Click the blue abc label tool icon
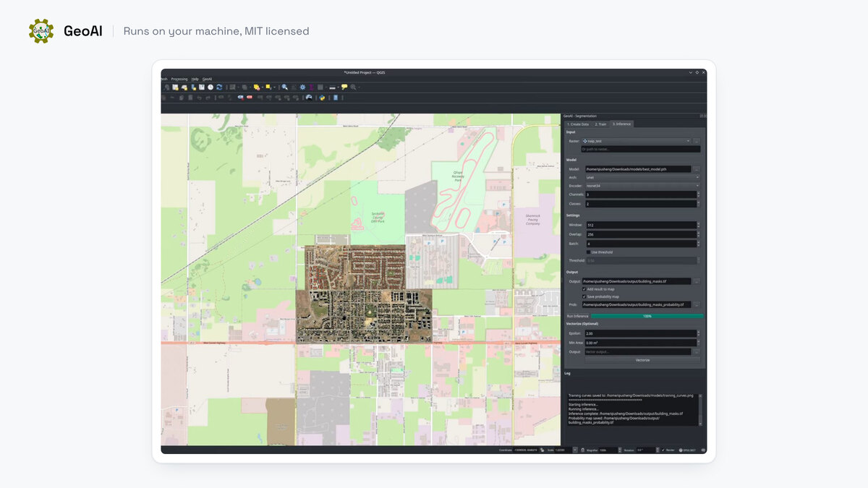This screenshot has width=868, height=488. tap(241, 98)
